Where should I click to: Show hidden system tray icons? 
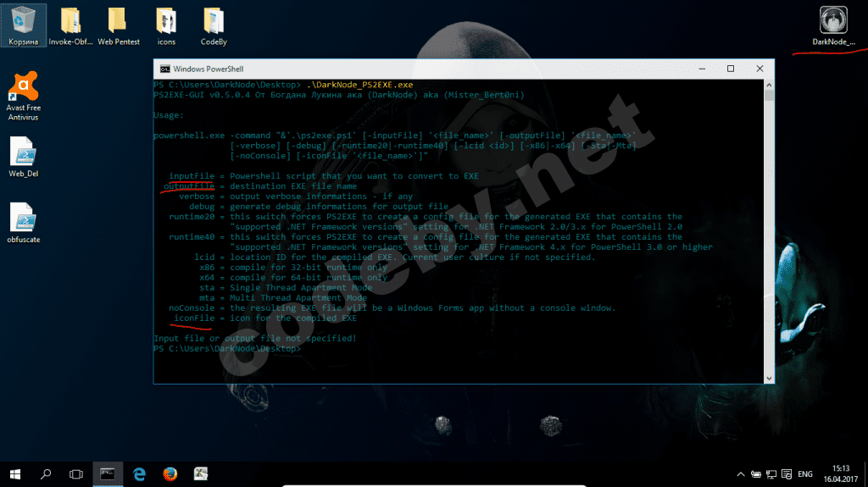click(741, 474)
